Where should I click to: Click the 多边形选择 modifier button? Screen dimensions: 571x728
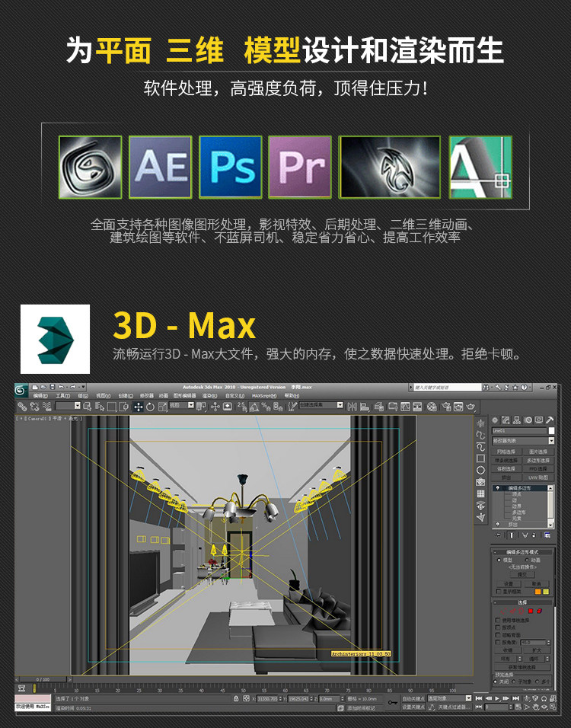tap(538, 461)
